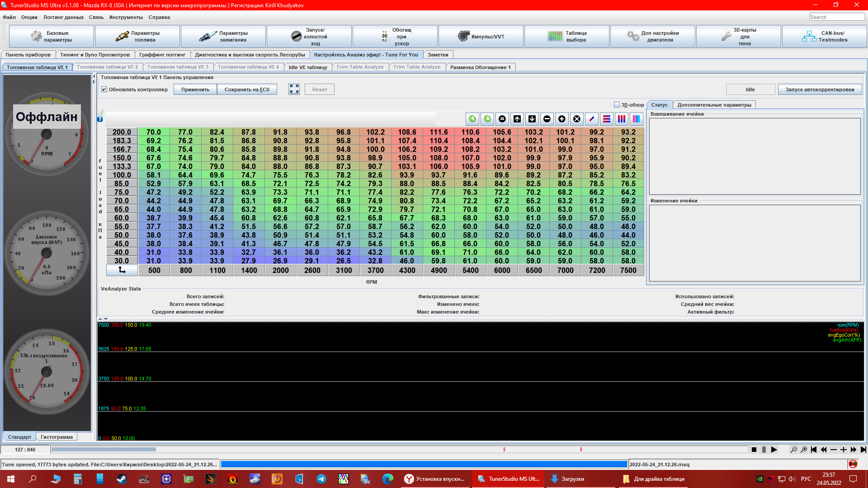
Task: Switch to the Idle VE таблицу tab
Action: coord(307,67)
